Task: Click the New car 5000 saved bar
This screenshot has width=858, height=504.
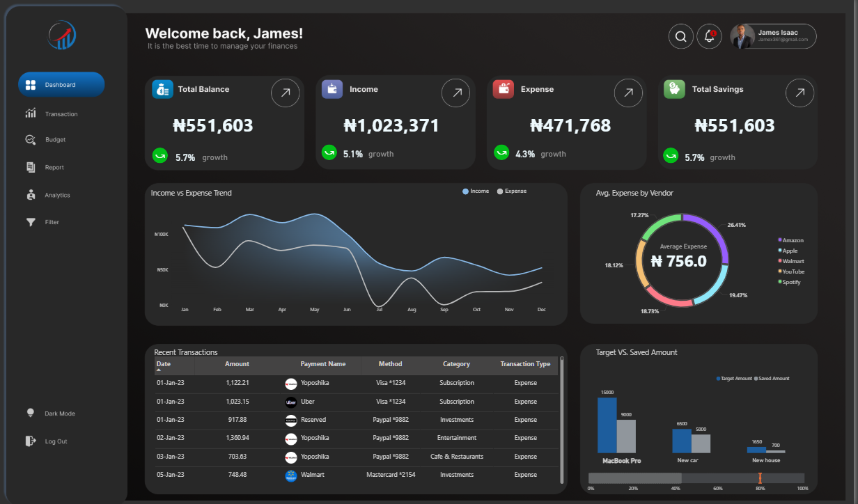Action: [x=701, y=444]
